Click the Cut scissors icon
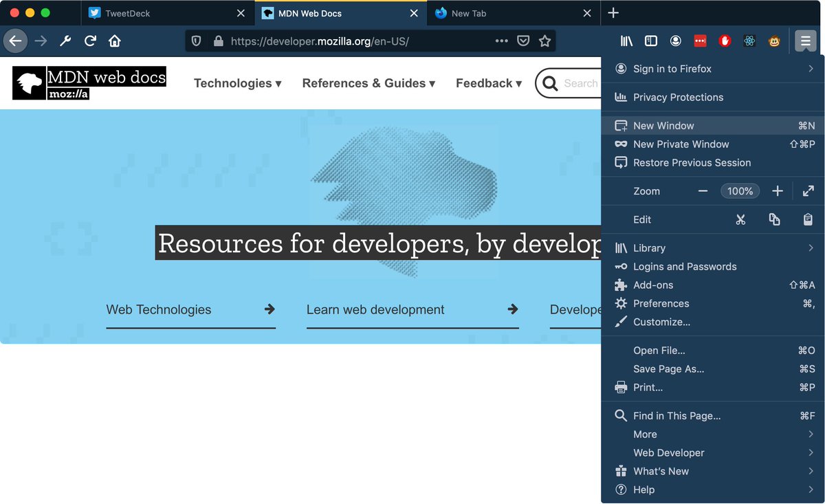The height and width of the screenshot is (504, 825). point(740,220)
